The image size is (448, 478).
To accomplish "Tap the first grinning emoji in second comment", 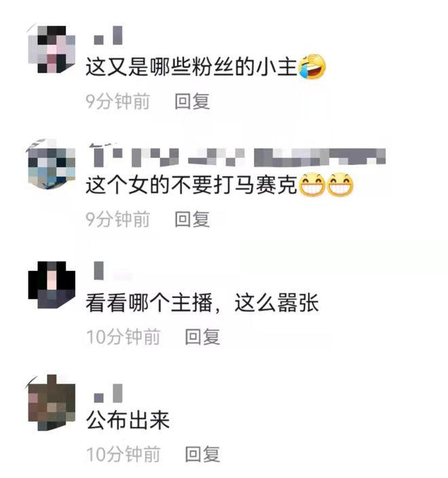I will pos(312,185).
